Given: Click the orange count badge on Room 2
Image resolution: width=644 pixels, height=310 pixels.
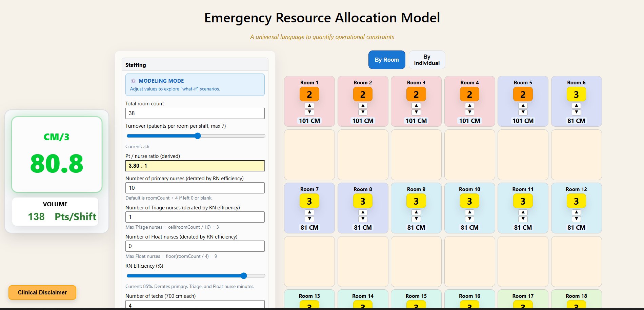Looking at the screenshot, I should [363, 94].
